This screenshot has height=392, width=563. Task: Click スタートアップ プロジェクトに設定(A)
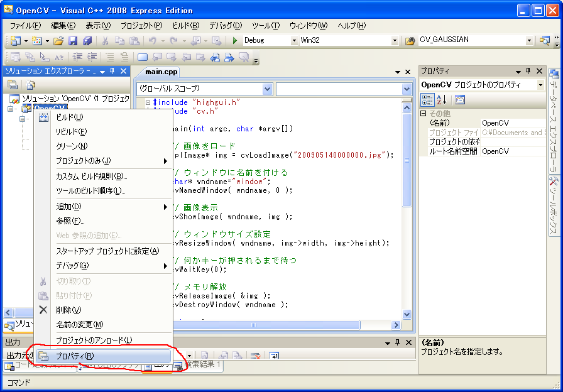104,251
